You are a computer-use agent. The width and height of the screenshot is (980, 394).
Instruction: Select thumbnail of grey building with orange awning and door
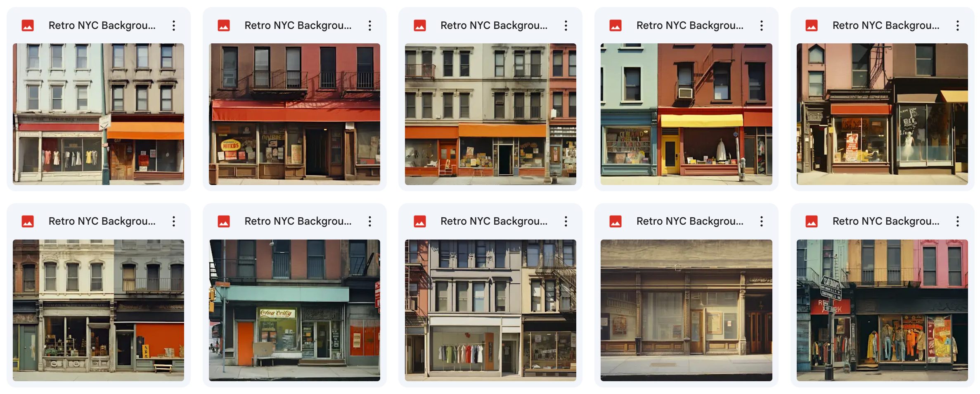(490, 114)
